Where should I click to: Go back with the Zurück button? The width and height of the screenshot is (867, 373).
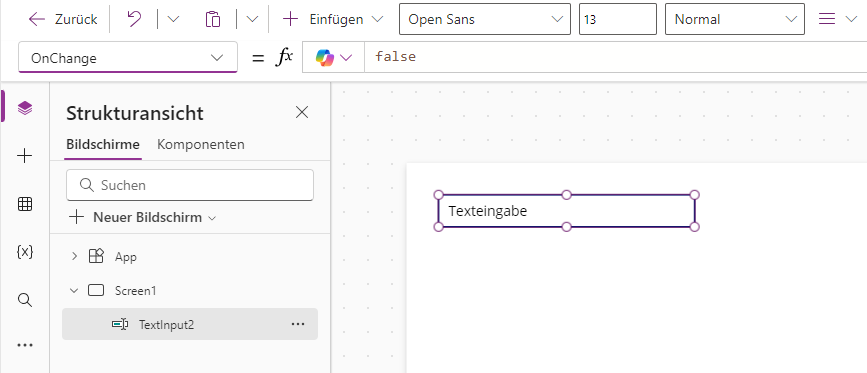[62, 19]
